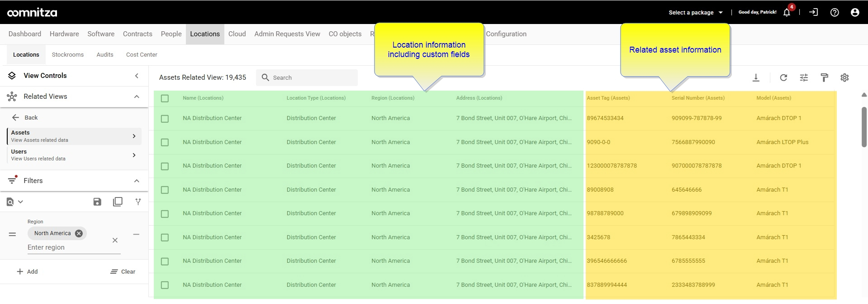Open the Contracts menu
Screen dimensions: 868x304
[138, 34]
